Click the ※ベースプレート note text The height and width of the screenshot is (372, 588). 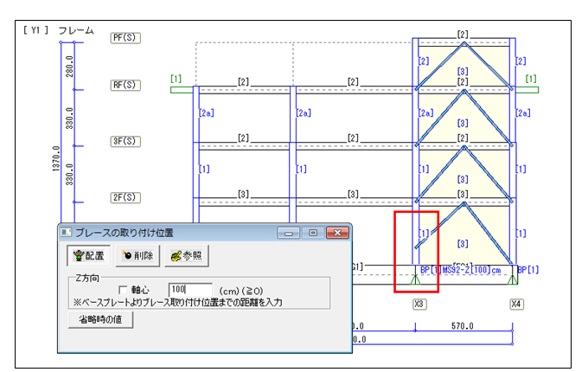click(178, 302)
